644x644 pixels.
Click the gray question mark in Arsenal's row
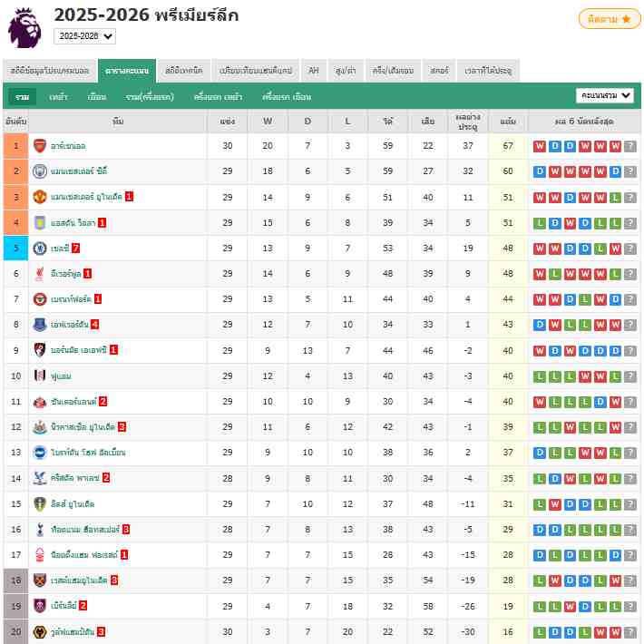[630, 146]
